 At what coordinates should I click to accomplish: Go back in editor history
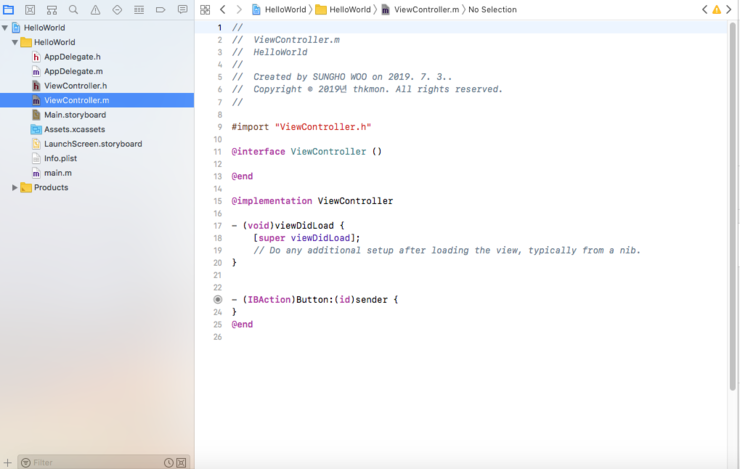[222, 9]
